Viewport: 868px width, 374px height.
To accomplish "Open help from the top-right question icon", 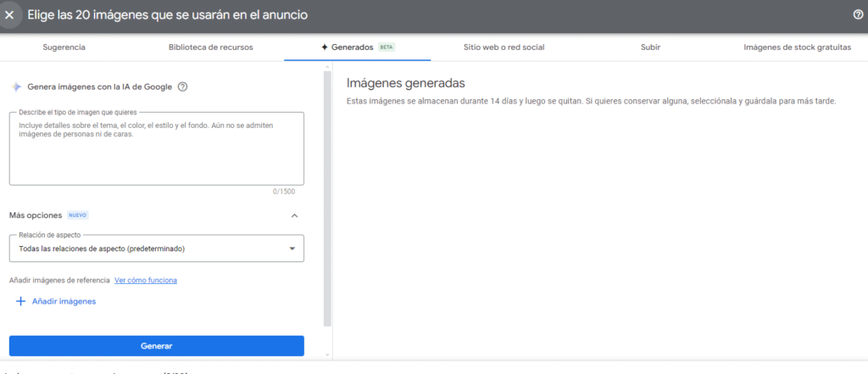I will click(858, 15).
